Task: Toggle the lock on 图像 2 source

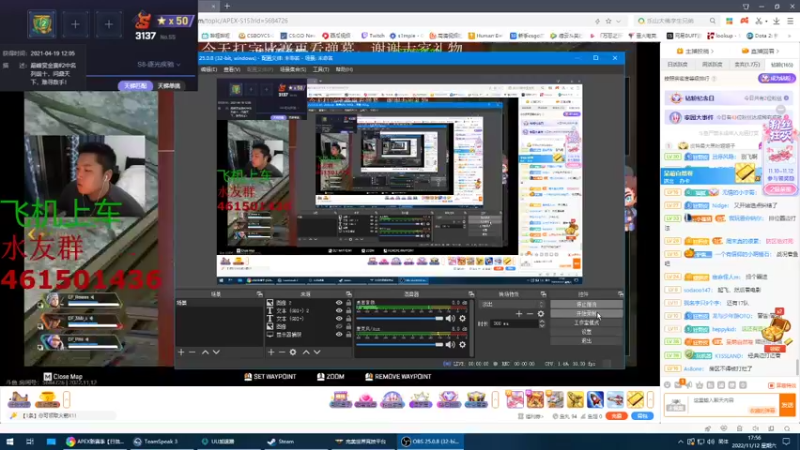Action: pyautogui.click(x=349, y=303)
